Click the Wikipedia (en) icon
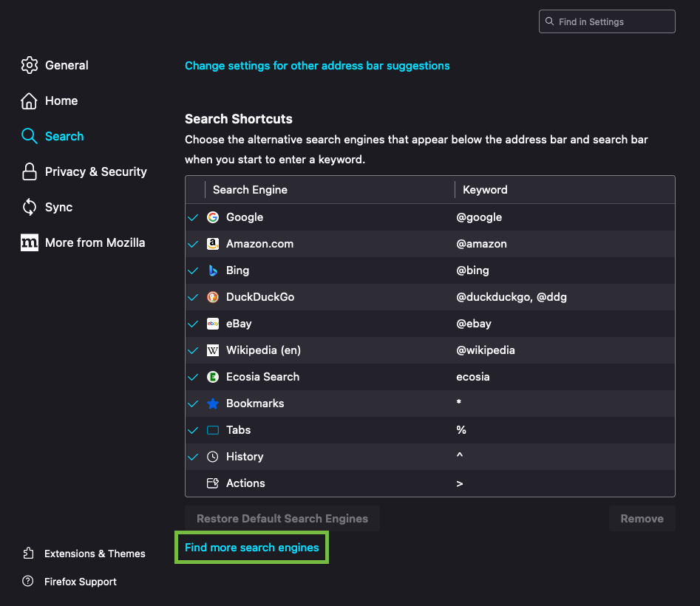This screenshot has width=700, height=606. [213, 350]
